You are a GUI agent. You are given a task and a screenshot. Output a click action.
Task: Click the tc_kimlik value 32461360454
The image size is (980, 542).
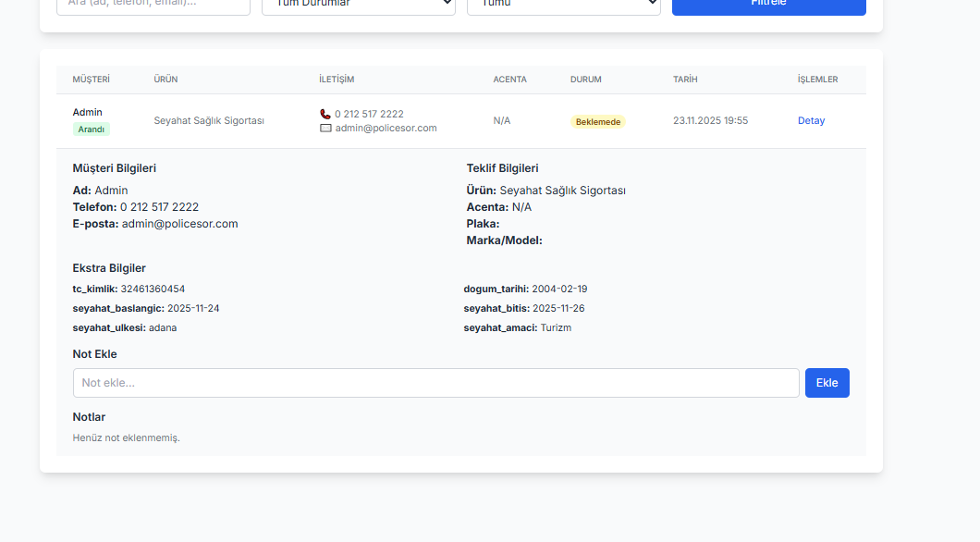coord(153,289)
